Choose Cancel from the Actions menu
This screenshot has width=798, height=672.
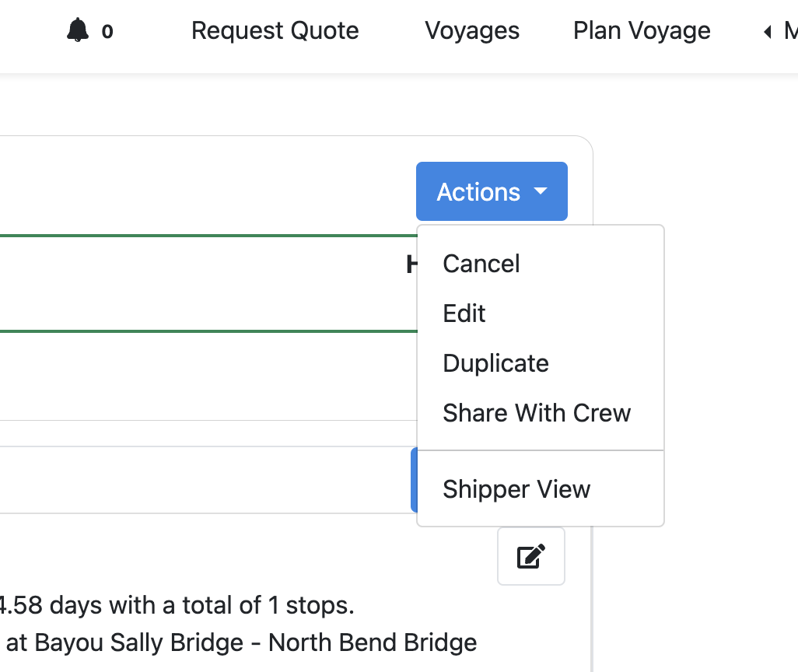(x=481, y=264)
